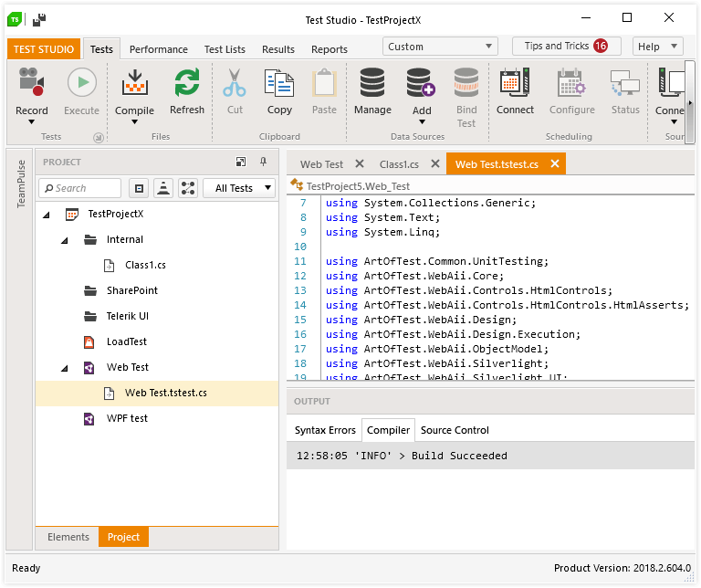Click the Record camera icon
701x588 pixels.
pyautogui.click(x=31, y=82)
